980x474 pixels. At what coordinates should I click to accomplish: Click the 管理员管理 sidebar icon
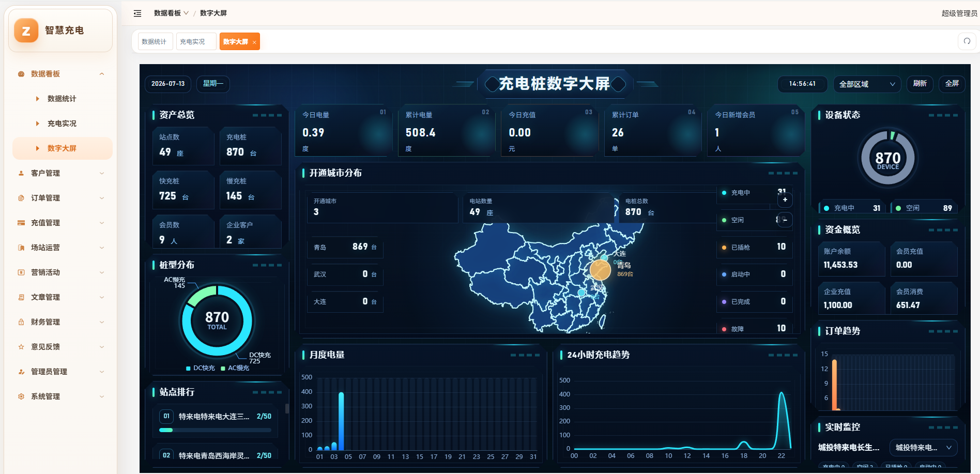click(21, 372)
